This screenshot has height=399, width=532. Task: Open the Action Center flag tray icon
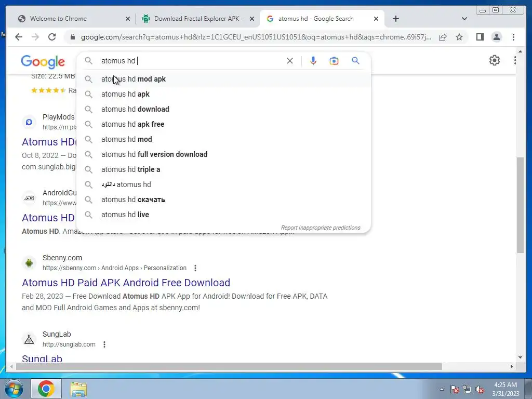455,390
